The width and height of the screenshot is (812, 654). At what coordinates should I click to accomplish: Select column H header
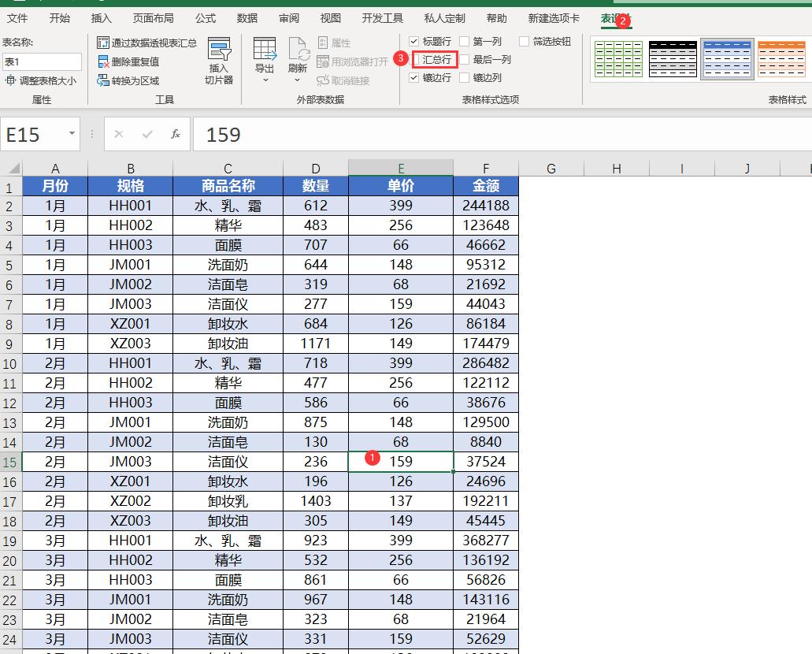pyautogui.click(x=617, y=168)
